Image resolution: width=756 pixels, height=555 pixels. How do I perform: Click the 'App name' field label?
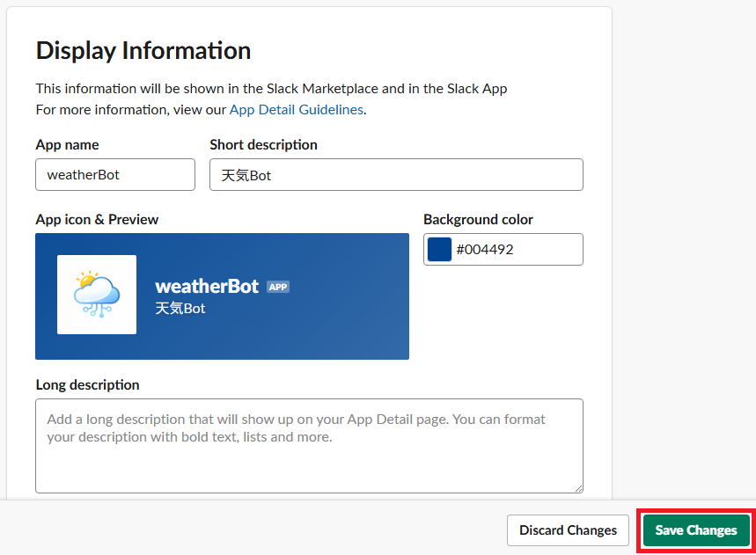(x=67, y=144)
